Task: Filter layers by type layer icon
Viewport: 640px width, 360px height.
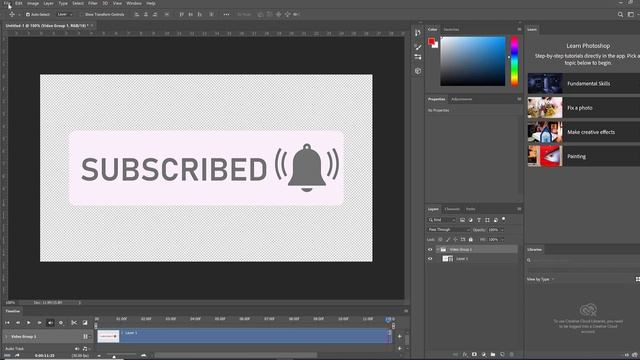Action: point(479,220)
